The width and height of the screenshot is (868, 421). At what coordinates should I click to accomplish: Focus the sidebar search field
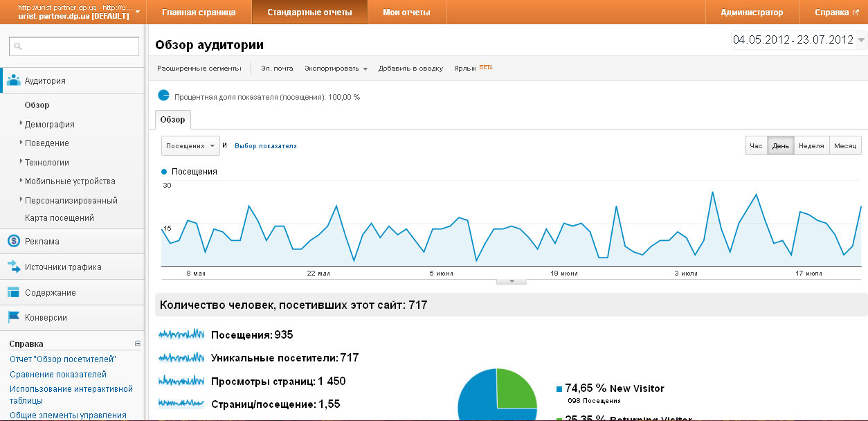74,46
